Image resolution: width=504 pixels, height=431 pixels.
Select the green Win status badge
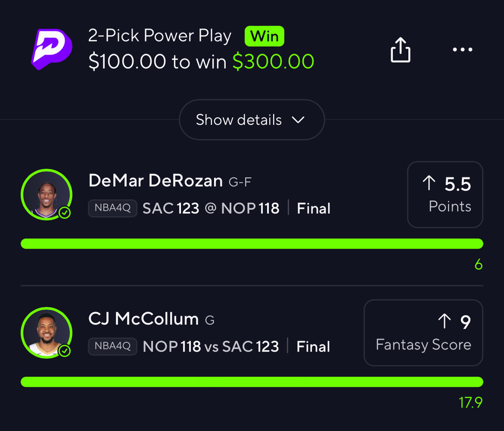coord(264,36)
